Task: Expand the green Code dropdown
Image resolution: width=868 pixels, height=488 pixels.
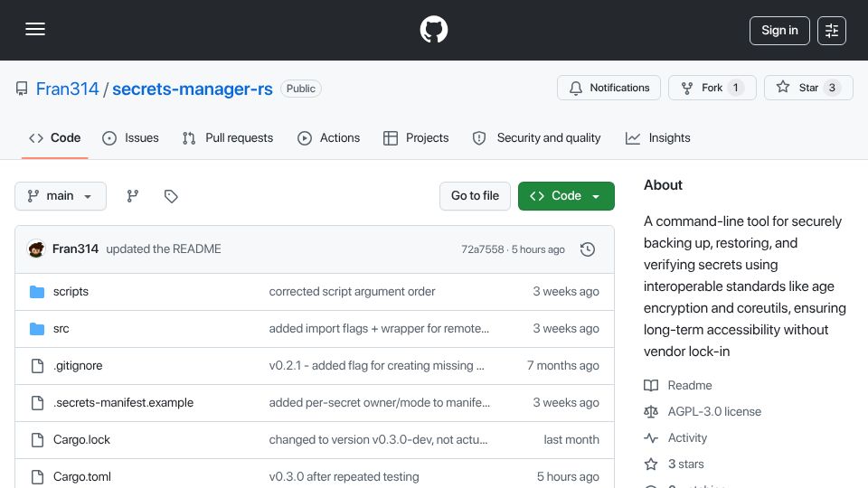Action: (x=566, y=196)
